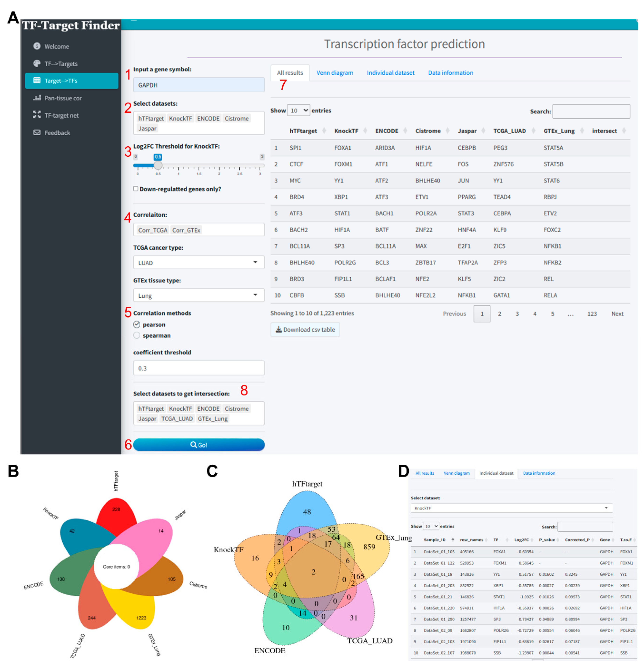Select the spearman correlation method
The height and width of the screenshot is (668, 644).
(x=137, y=335)
